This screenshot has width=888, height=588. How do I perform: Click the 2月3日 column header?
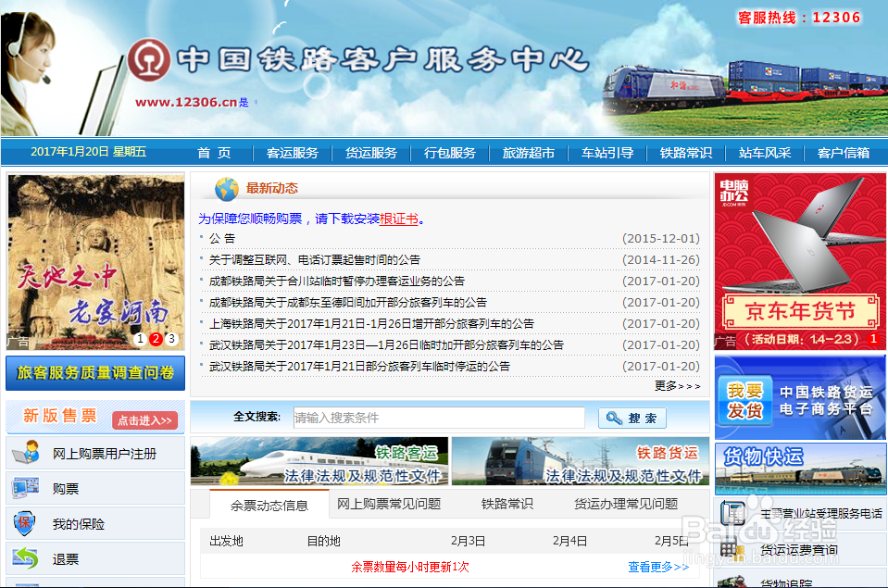(468, 541)
